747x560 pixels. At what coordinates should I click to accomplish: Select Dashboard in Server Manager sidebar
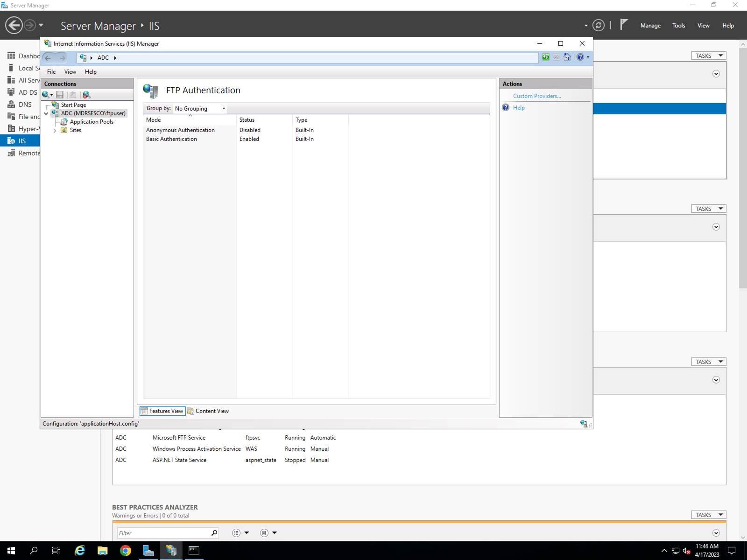22,56
